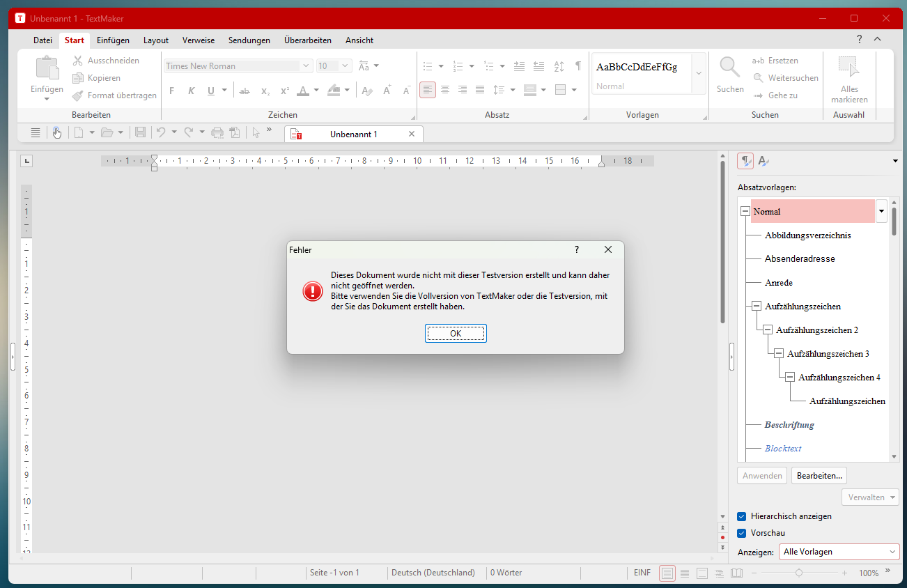
Task: Click the Ersetzen button in the ribbon
Action: coord(775,61)
